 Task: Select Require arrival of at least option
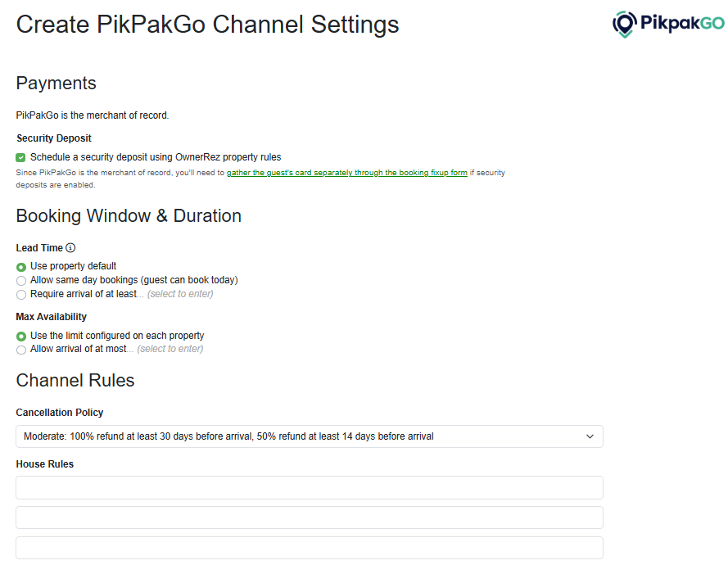[x=21, y=295]
